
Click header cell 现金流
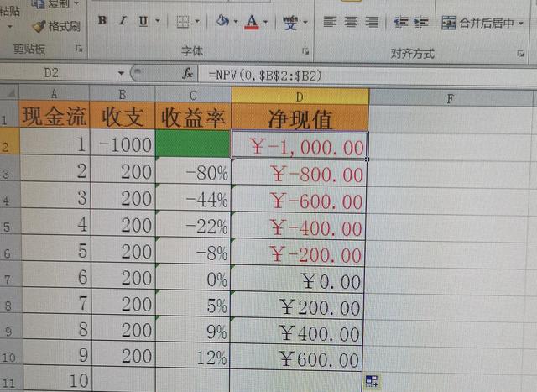point(54,116)
